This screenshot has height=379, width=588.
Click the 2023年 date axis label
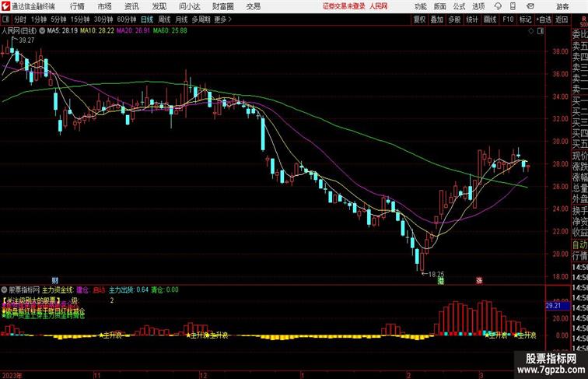point(12,375)
